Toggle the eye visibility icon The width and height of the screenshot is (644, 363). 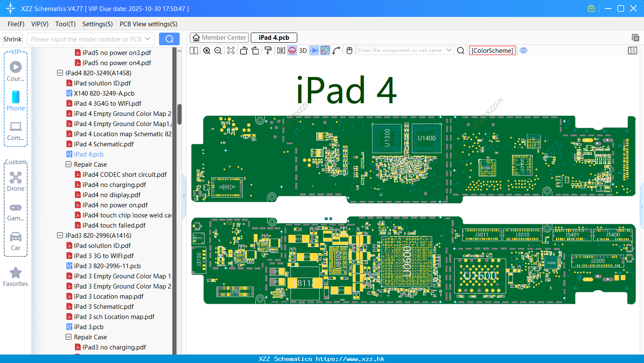pos(523,50)
